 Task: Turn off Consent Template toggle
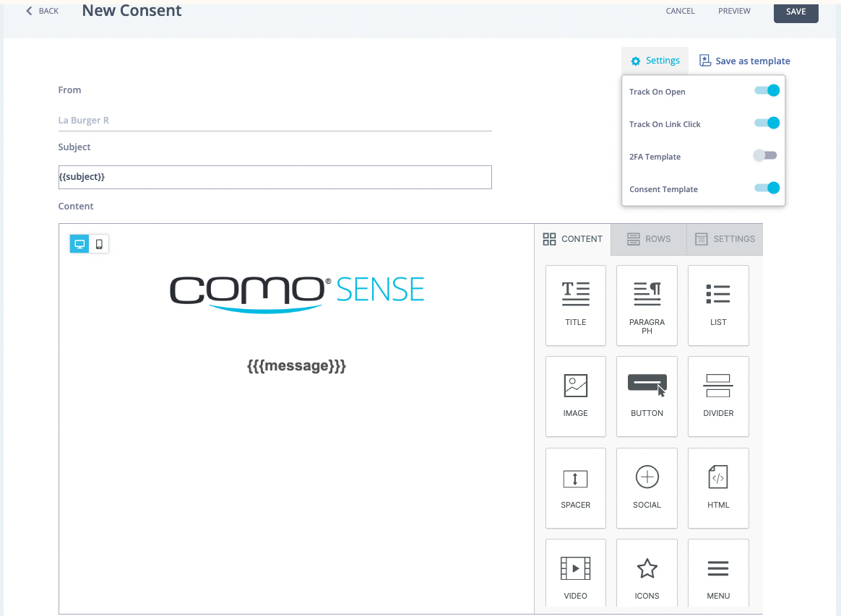click(x=767, y=188)
